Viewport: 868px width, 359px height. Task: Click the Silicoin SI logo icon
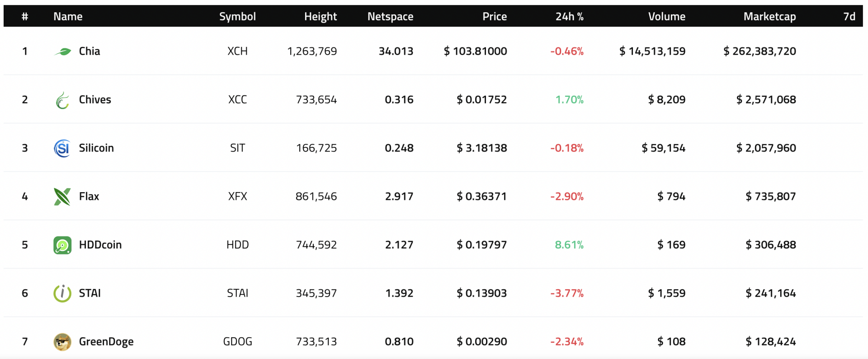click(x=62, y=148)
